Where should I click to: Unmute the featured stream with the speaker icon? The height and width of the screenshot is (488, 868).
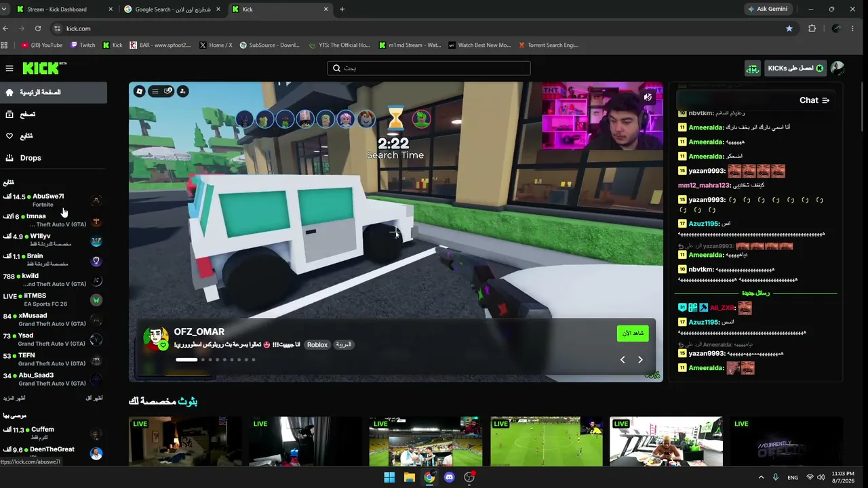pos(648,97)
